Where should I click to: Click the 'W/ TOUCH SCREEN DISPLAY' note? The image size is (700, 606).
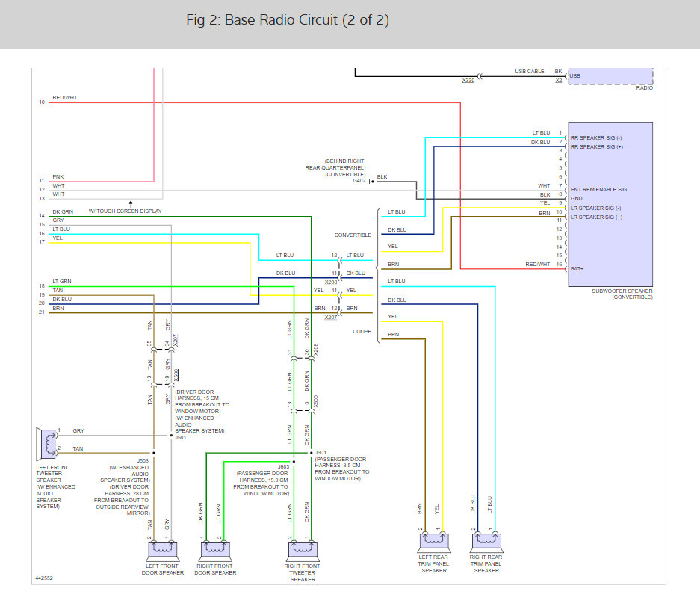(125, 211)
